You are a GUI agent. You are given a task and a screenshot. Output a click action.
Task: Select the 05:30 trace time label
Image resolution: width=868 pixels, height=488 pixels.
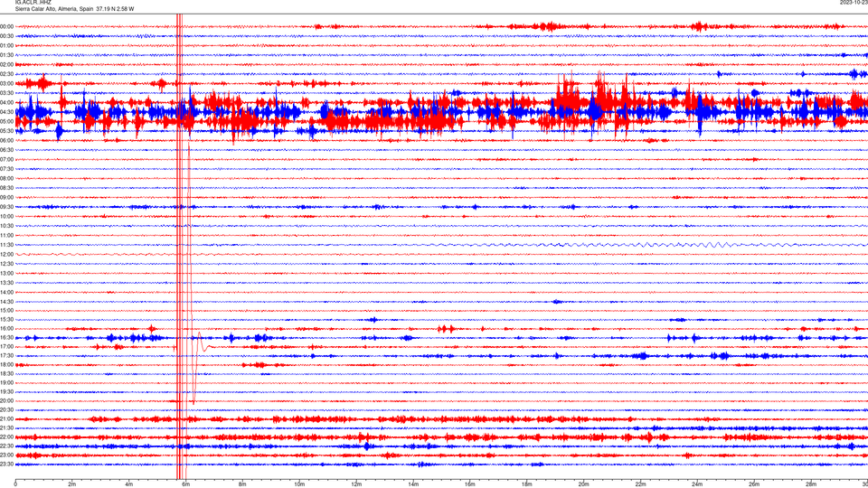[x=6, y=131]
